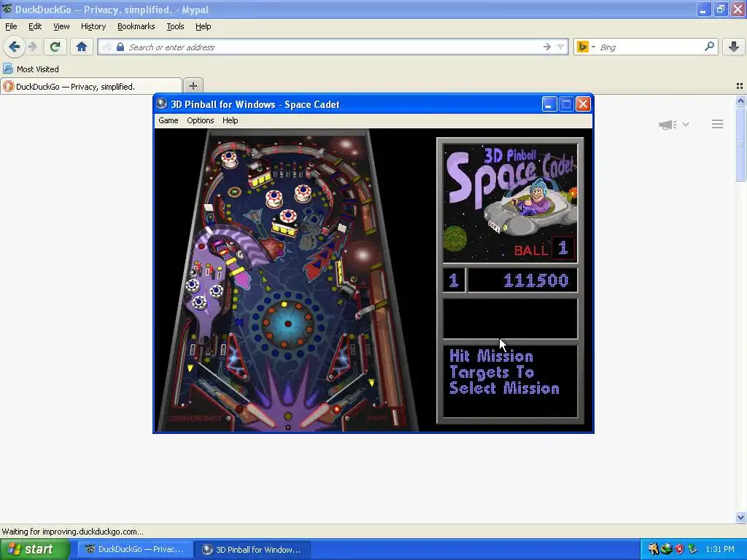Open the Windows start menu
Image resolution: width=747 pixels, height=560 pixels.
click(x=34, y=549)
